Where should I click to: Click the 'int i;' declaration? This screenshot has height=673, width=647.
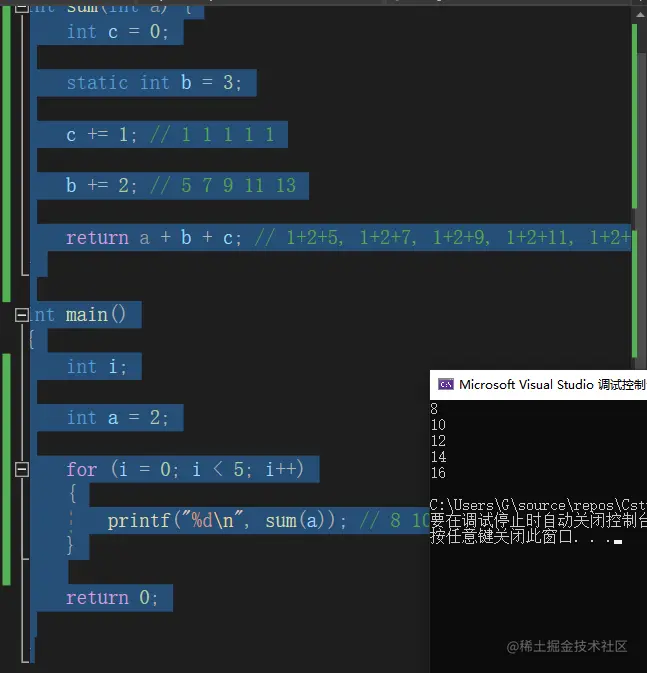coord(97,367)
